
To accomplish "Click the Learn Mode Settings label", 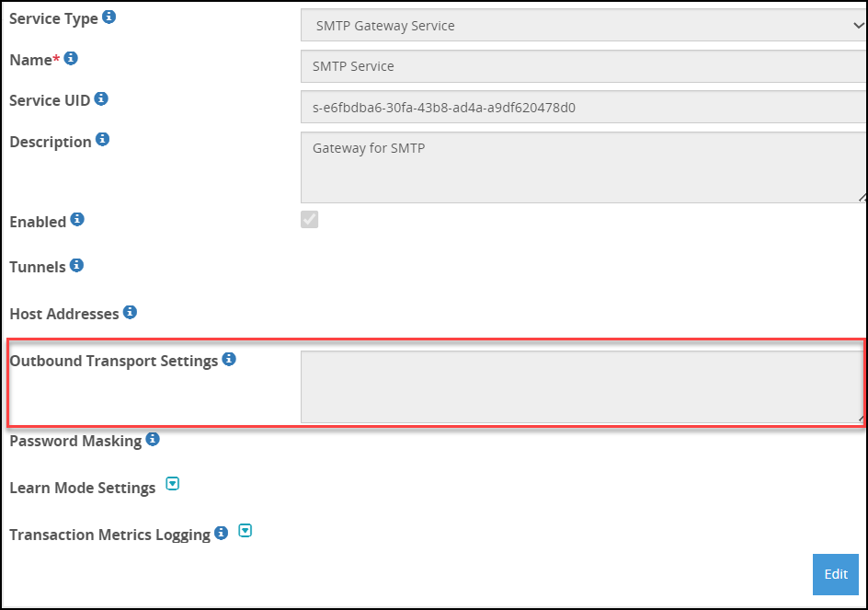I will [x=83, y=489].
